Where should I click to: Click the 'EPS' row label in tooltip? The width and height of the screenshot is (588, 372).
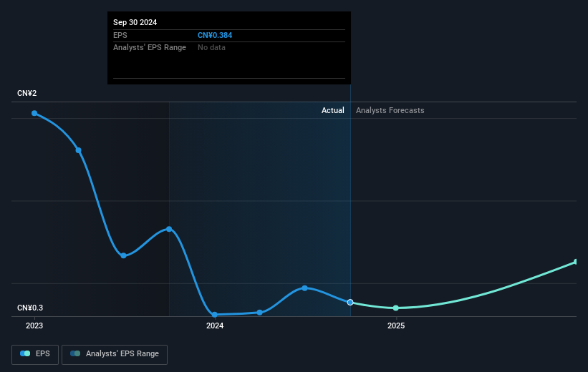(x=120, y=35)
